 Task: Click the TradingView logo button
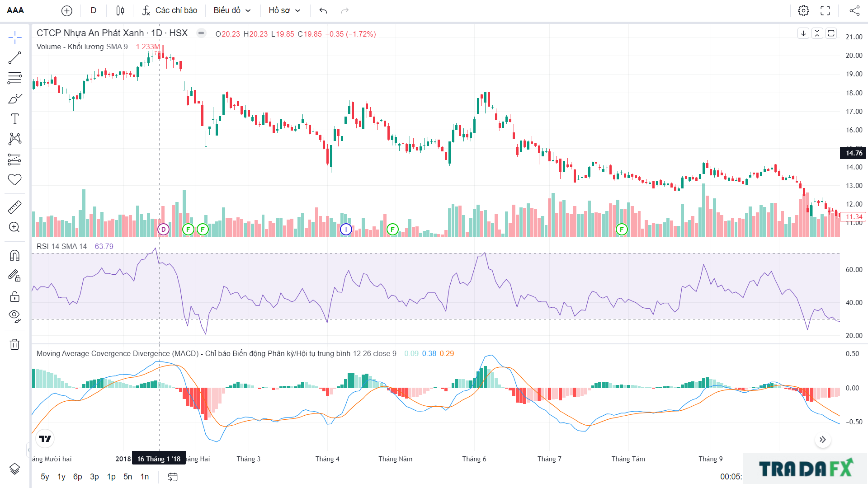45,439
